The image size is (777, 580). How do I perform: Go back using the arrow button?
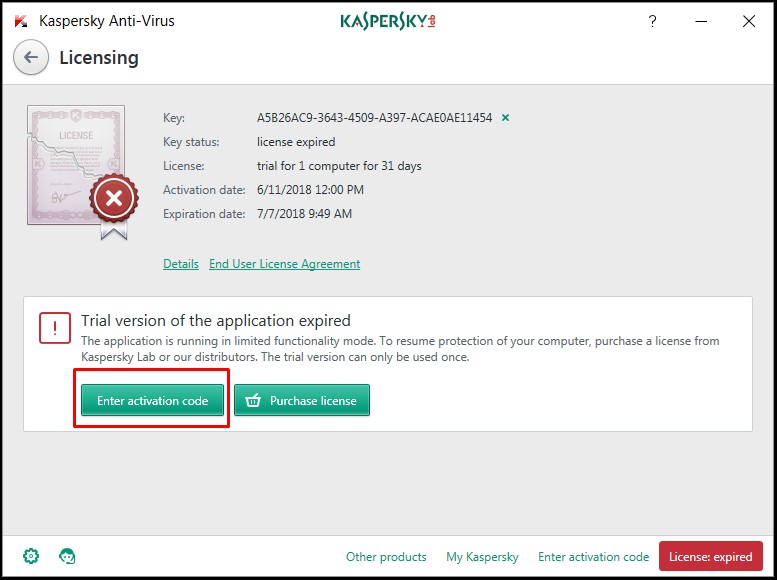[x=31, y=58]
